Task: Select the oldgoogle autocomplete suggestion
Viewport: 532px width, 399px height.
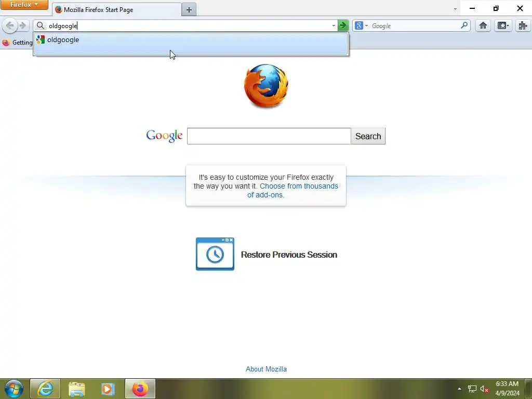Action: point(191,44)
